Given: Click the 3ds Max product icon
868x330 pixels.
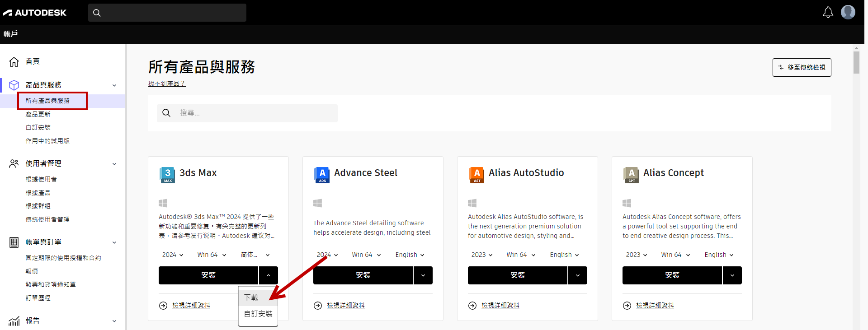Looking at the screenshot, I should [167, 175].
